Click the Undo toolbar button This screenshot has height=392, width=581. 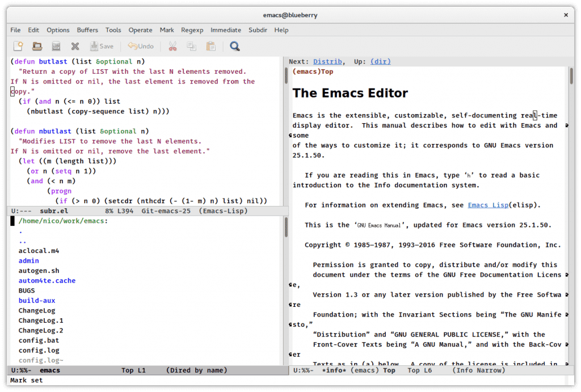139,46
